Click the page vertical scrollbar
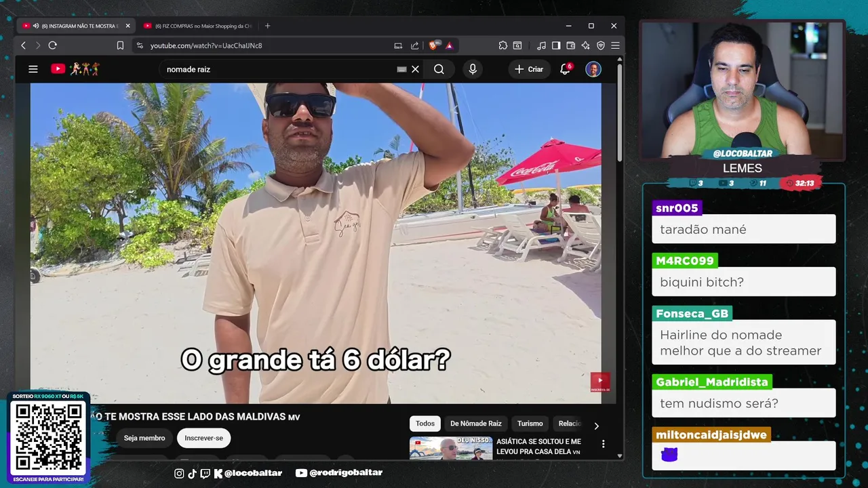Screen dimensions: 868x488 tap(619, 112)
